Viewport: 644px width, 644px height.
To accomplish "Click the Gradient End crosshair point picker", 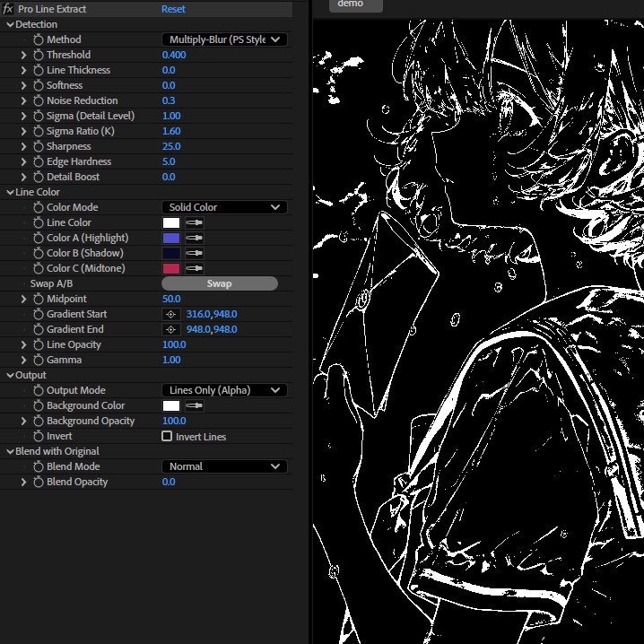I will click(170, 329).
